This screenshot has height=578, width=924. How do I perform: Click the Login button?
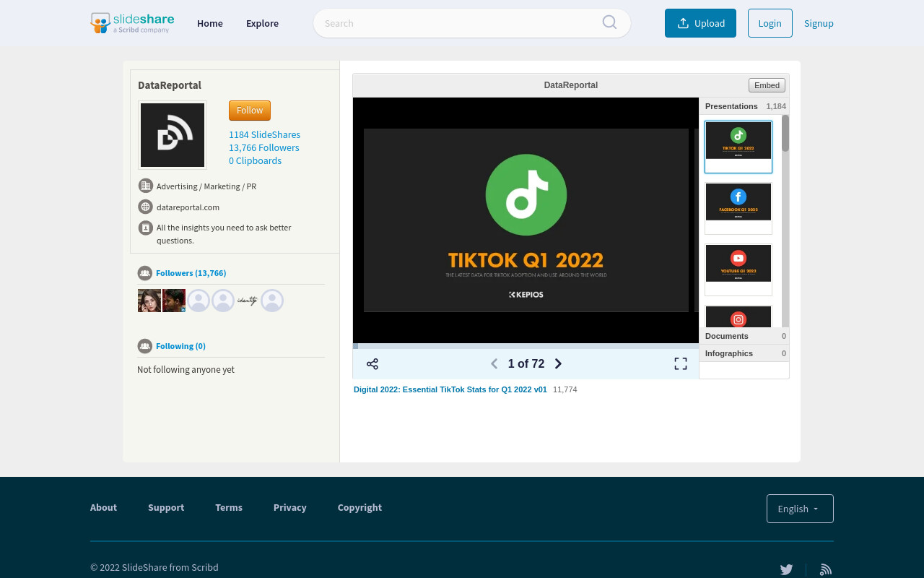770,23
